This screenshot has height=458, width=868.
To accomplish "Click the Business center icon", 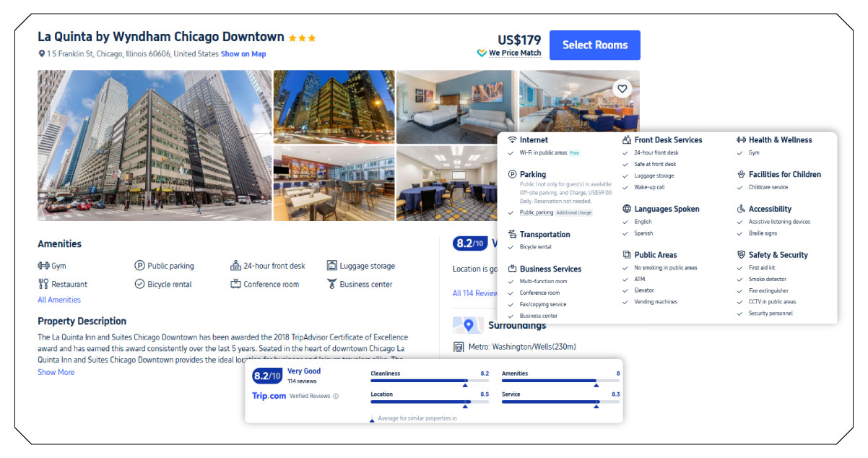I will click(x=332, y=283).
